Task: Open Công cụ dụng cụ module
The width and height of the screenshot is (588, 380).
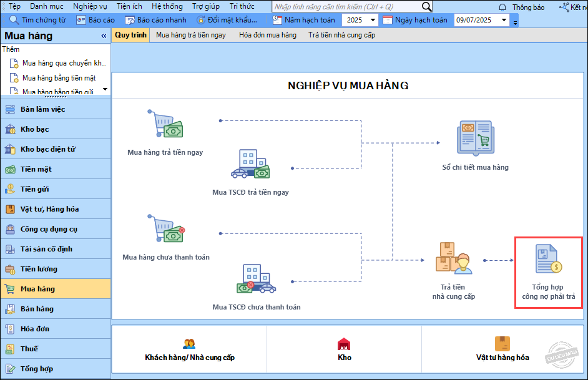Action: (56, 229)
